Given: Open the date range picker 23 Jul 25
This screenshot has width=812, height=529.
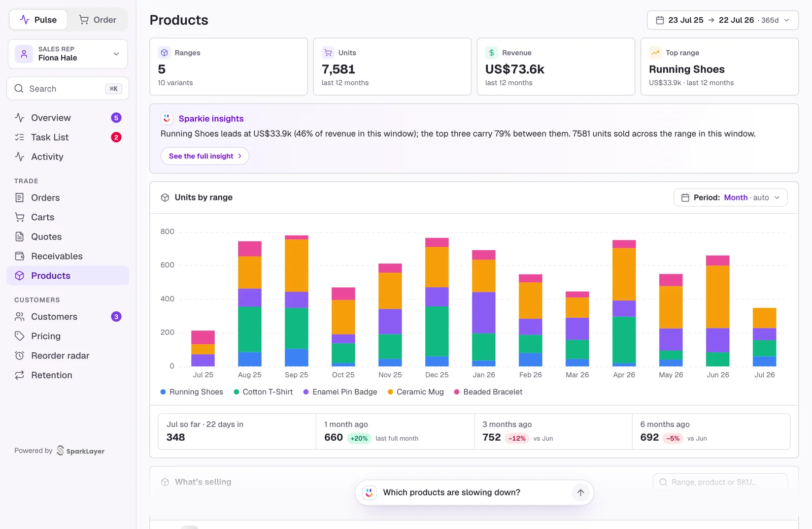Looking at the screenshot, I should 723,20.
